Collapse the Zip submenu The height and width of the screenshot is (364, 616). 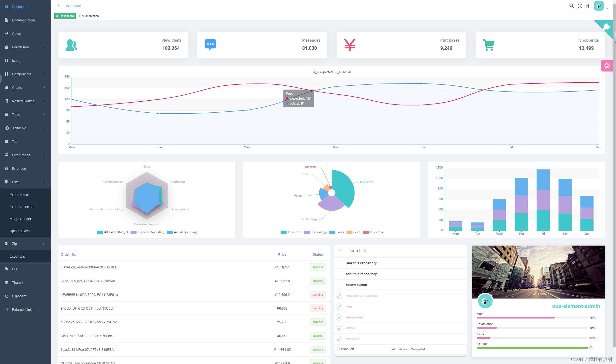44,243
